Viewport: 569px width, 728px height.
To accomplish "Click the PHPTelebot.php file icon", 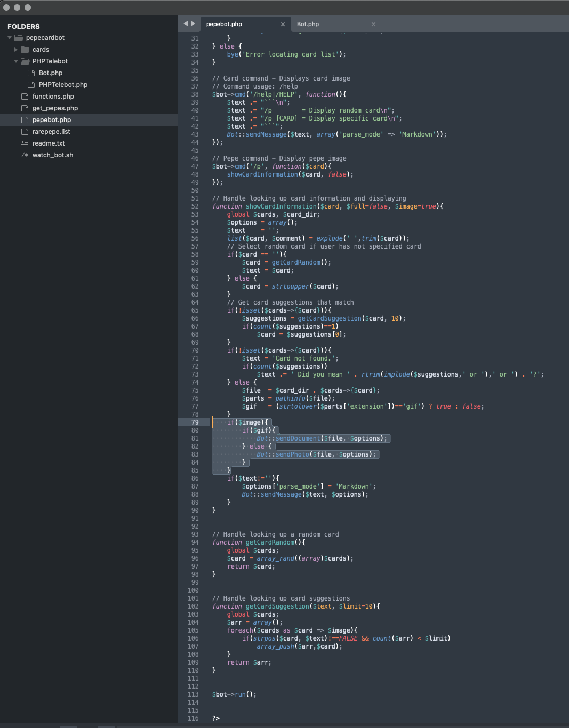I will coord(31,85).
